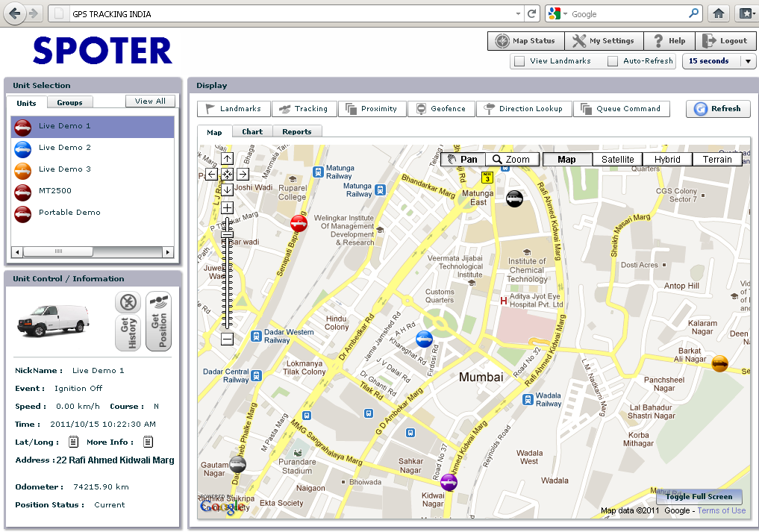
Task: Open the More Info document icon
Action: point(149,442)
